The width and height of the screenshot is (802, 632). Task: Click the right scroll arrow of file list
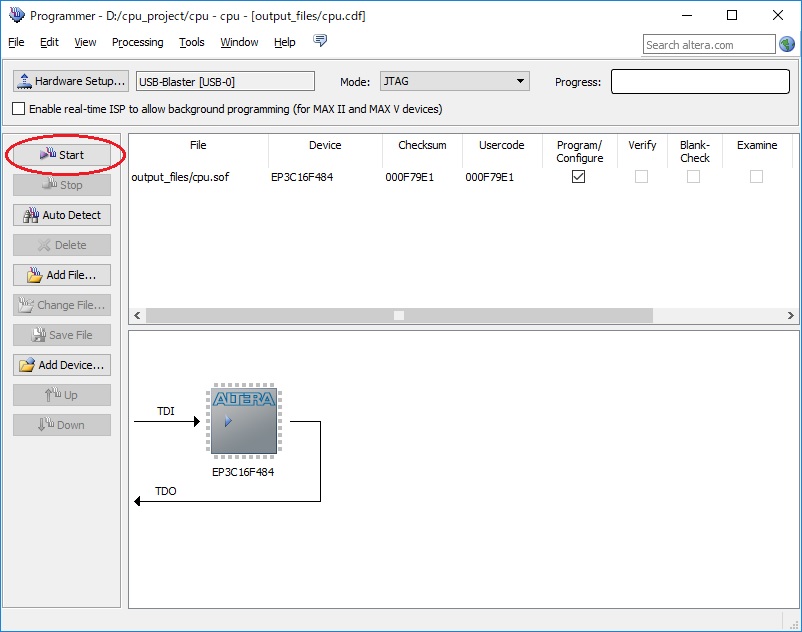791,315
